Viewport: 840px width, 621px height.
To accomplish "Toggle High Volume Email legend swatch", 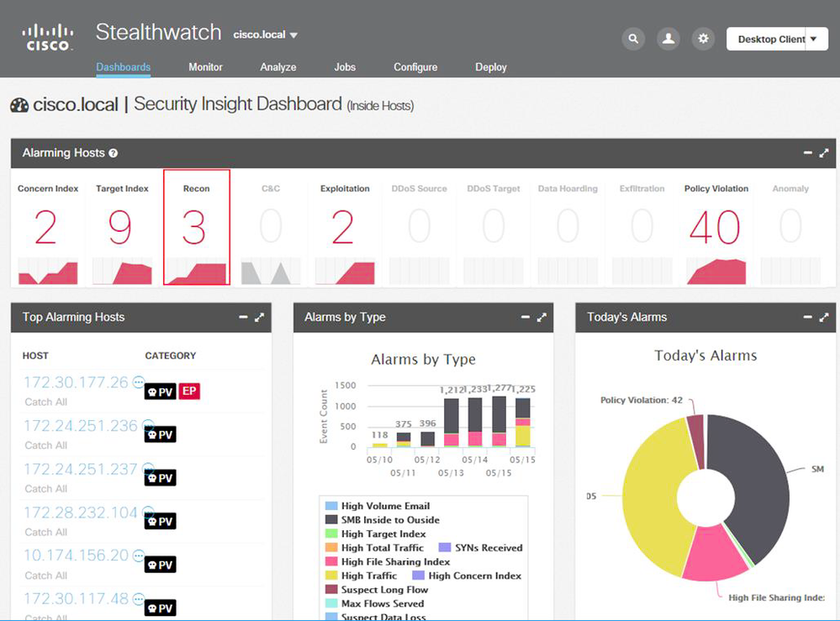I will (331, 506).
